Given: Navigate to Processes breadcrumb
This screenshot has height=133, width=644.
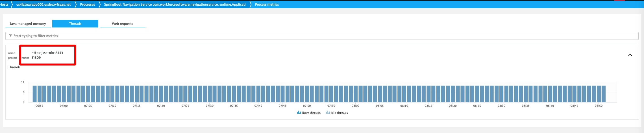Looking at the screenshot, I should [87, 5].
